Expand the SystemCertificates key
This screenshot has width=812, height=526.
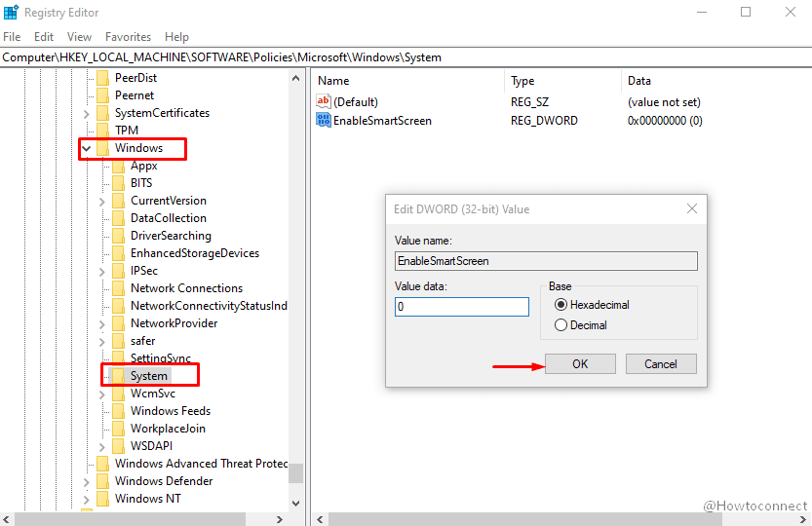coord(87,113)
